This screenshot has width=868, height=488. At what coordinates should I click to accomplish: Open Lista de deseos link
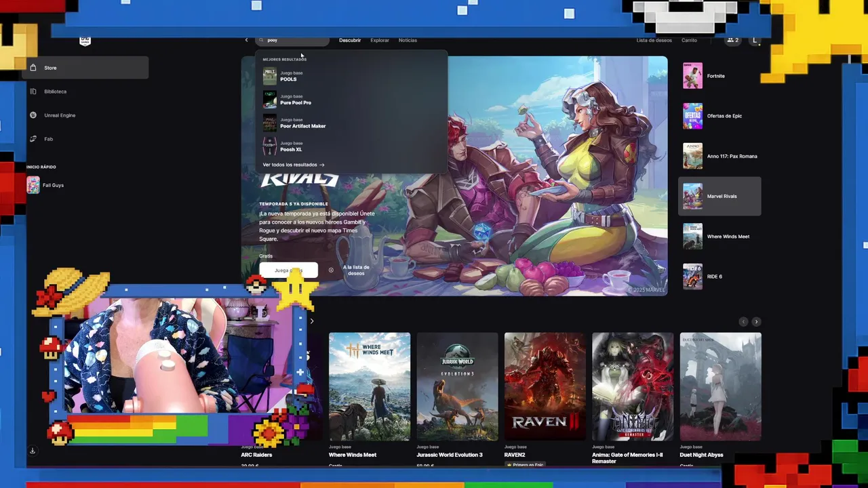click(654, 40)
